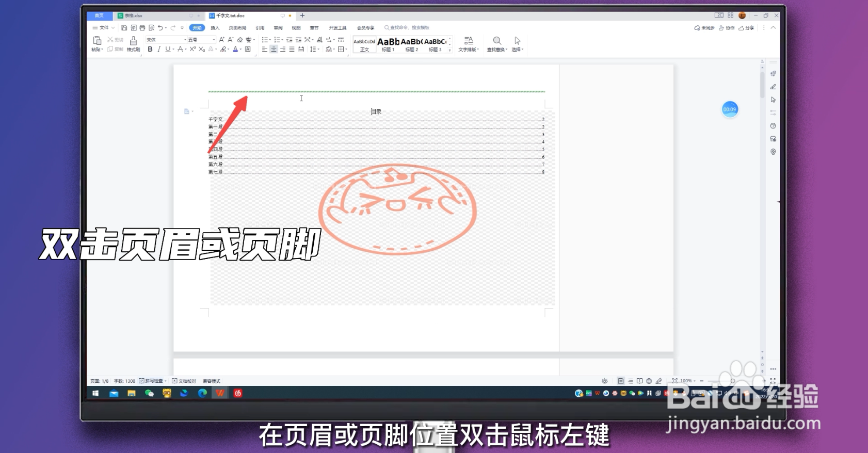Screen dimensions: 868x453
Task: Justify paragraph text
Action: coord(292,50)
